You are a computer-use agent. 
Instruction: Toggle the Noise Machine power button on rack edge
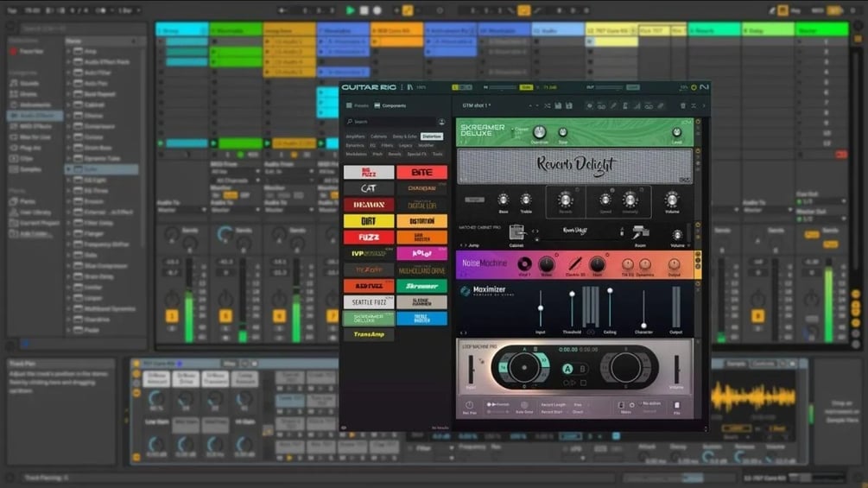(698, 254)
